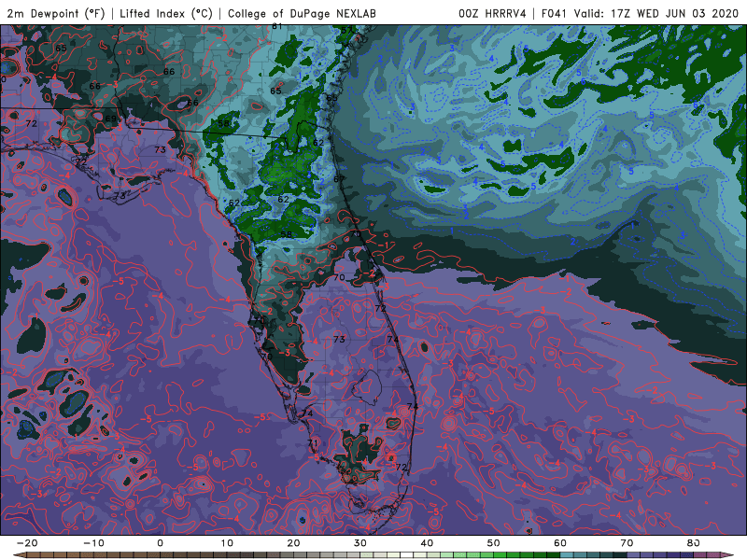Click the "Valid: 17Z WED JUN 03 2020" text
747x560 pixels.
tap(656, 13)
